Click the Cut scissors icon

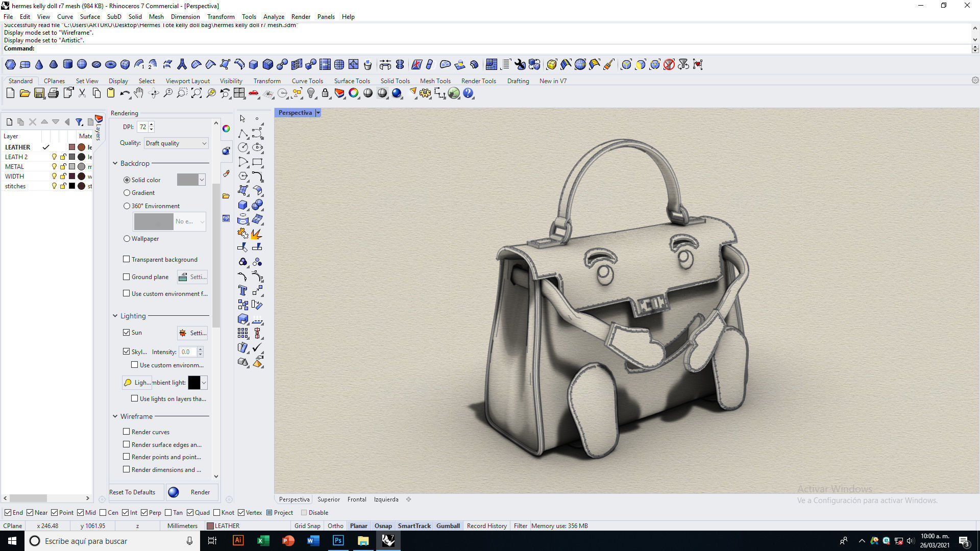[82, 93]
